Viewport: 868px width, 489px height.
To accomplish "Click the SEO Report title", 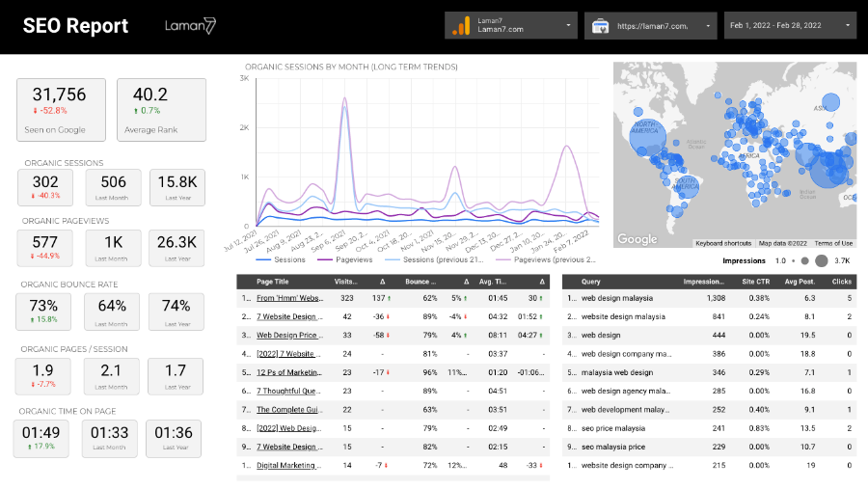I will [75, 26].
